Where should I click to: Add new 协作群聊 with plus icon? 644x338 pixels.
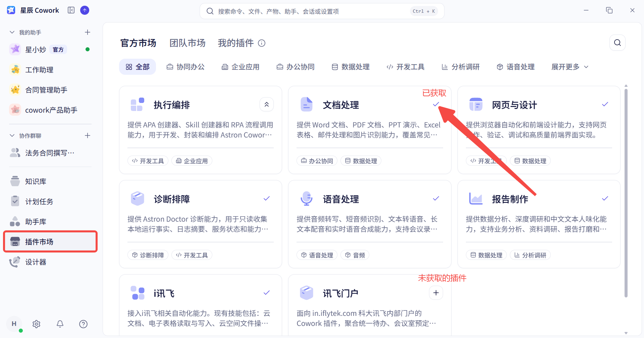point(88,135)
